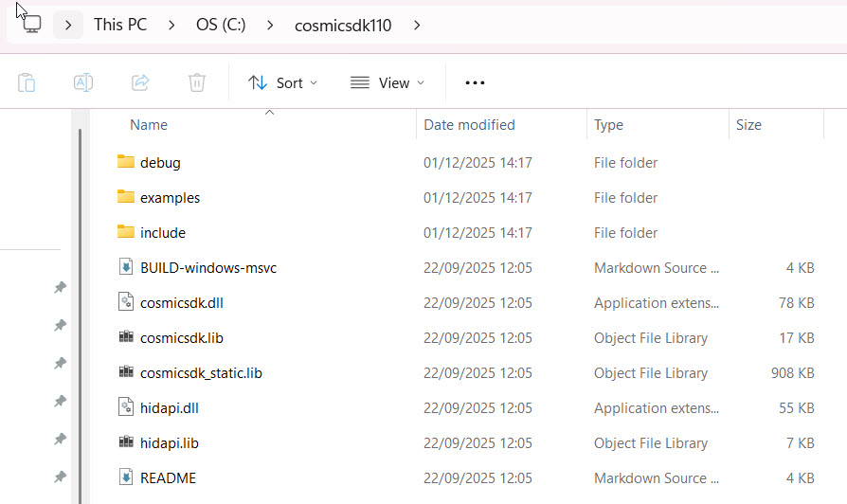
Task: Sort files by Name column header
Action: 149,125
